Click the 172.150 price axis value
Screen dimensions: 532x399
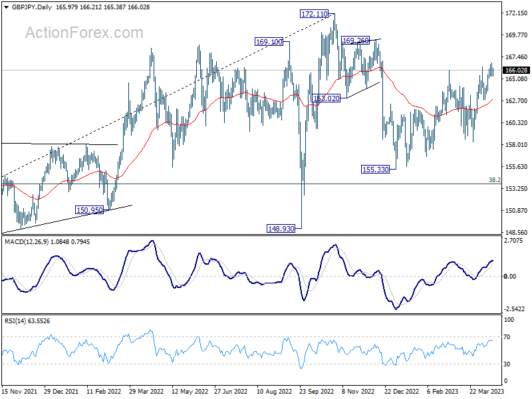[516, 13]
